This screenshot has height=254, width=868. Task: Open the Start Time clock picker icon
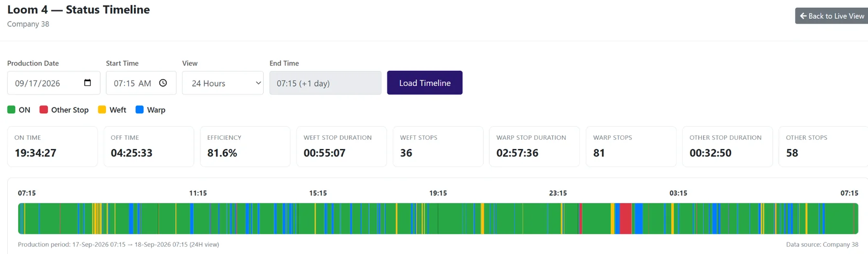coord(163,83)
